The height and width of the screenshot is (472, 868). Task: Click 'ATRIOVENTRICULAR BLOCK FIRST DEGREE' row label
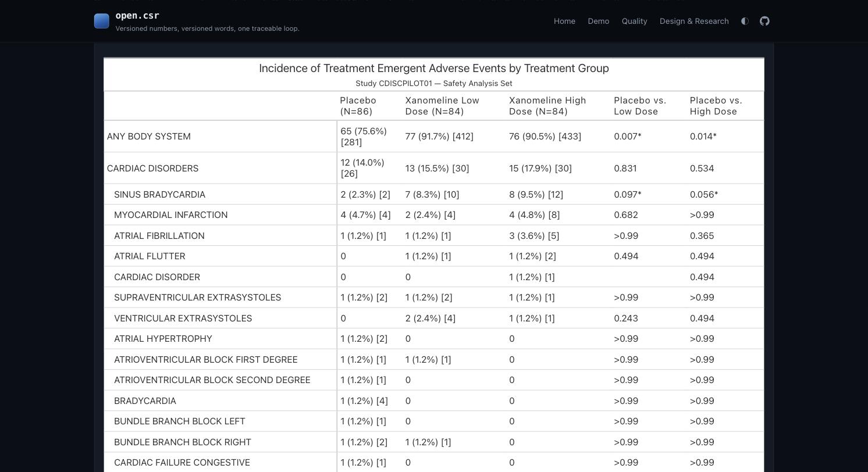pyautogui.click(x=206, y=360)
